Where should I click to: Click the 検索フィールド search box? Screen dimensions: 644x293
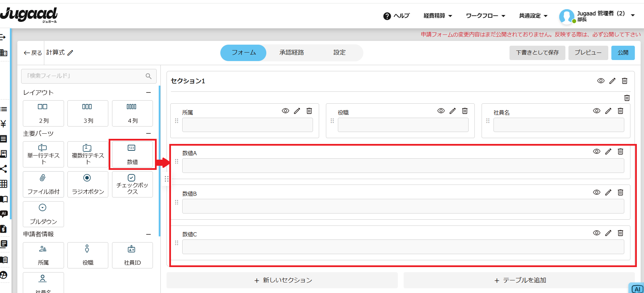[85, 76]
